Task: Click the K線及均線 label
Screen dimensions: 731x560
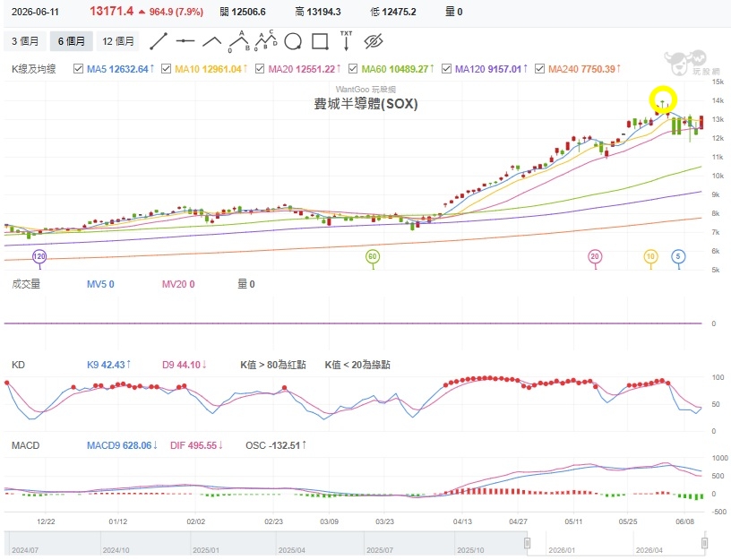Action: click(33, 69)
